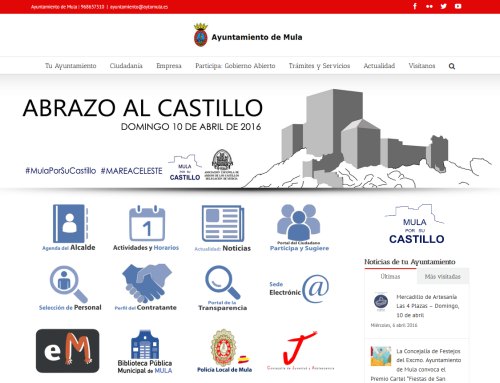This screenshot has width=500, height=383.
Task: Click the search magnifier in navigation
Action: coord(452,66)
